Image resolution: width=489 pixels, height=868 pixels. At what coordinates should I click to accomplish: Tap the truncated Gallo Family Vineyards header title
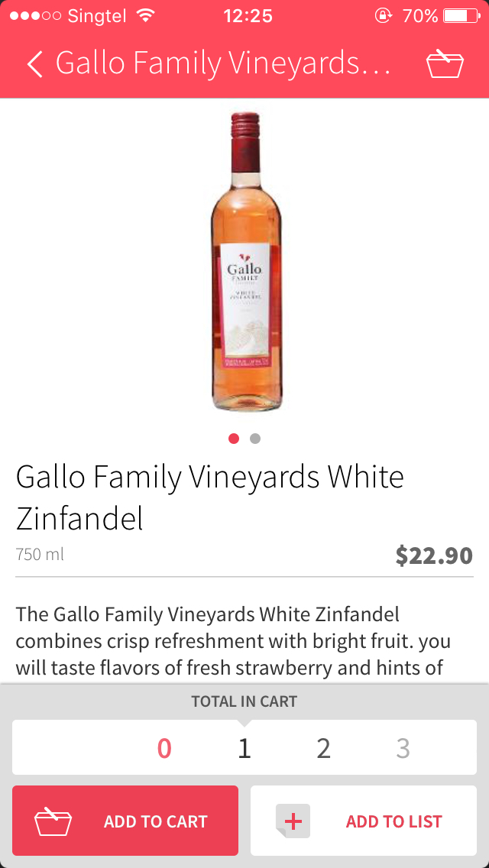point(223,64)
